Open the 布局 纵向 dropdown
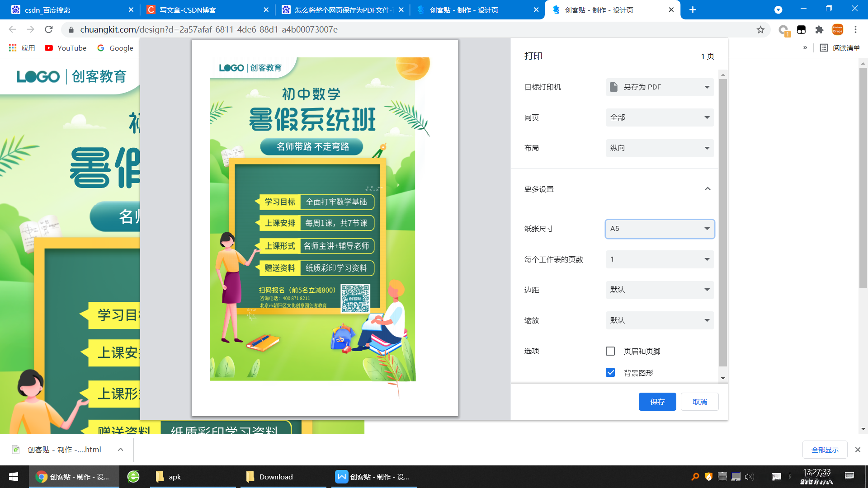The image size is (868, 488). coord(660,148)
